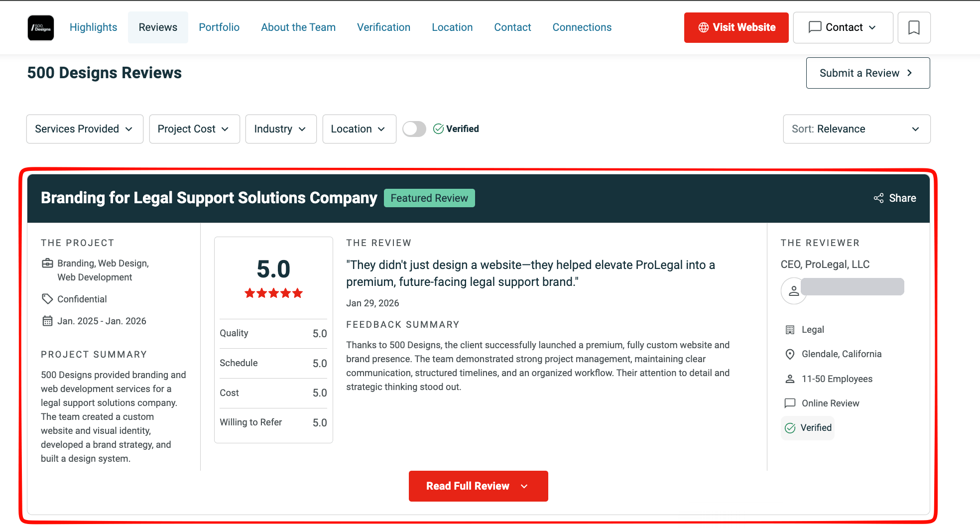Click the price tag icon beside Confidential

pos(47,299)
